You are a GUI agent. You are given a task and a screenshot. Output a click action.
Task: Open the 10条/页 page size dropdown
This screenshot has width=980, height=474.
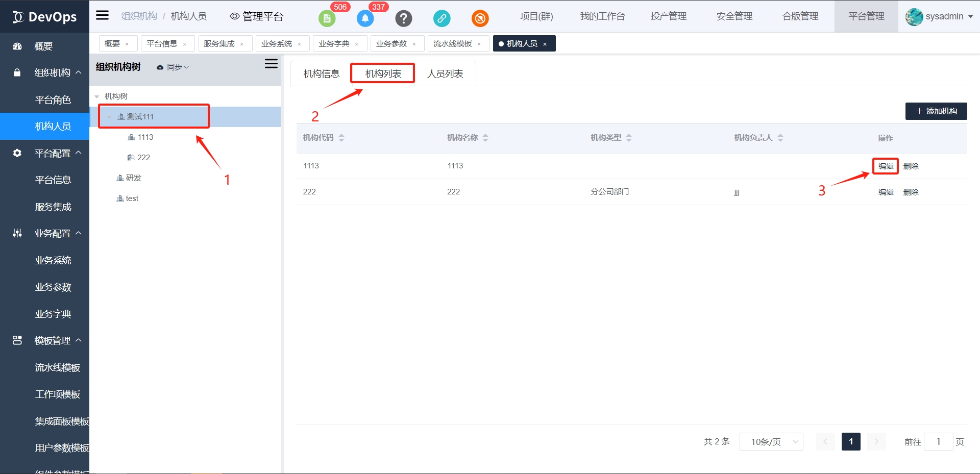pyautogui.click(x=771, y=442)
